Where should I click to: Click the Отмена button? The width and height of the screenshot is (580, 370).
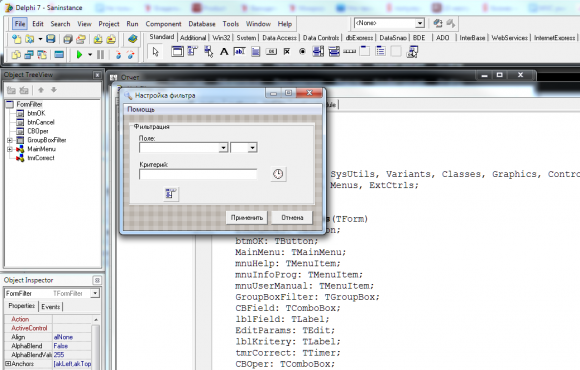[292, 218]
